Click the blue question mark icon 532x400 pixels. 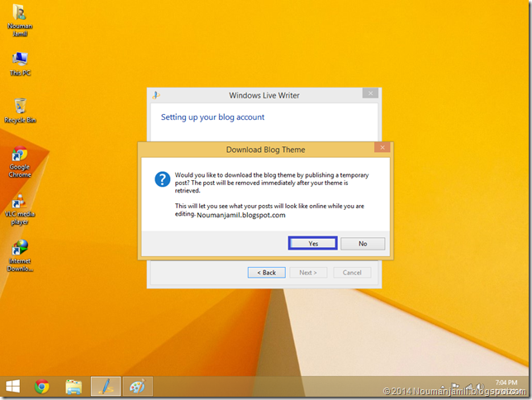pos(163,179)
